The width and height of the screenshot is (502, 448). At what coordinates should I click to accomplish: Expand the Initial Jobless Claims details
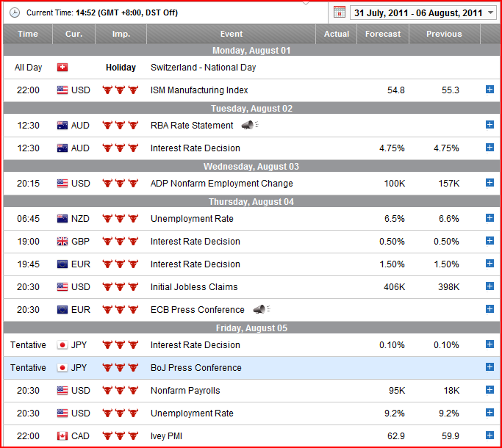(x=490, y=286)
